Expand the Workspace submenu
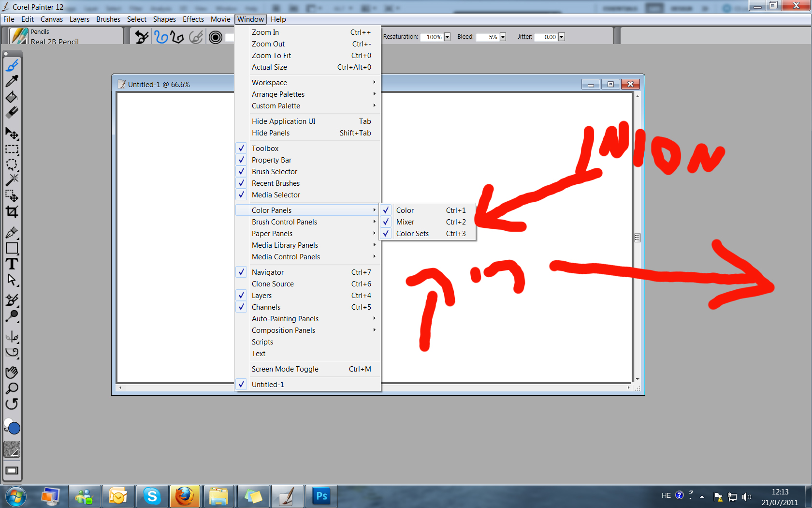 point(308,83)
